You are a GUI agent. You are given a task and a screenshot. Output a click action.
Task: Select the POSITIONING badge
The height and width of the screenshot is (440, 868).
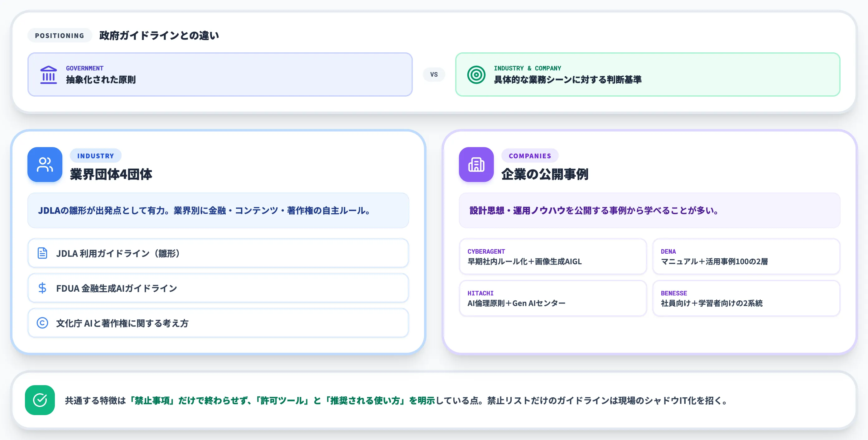tap(60, 35)
